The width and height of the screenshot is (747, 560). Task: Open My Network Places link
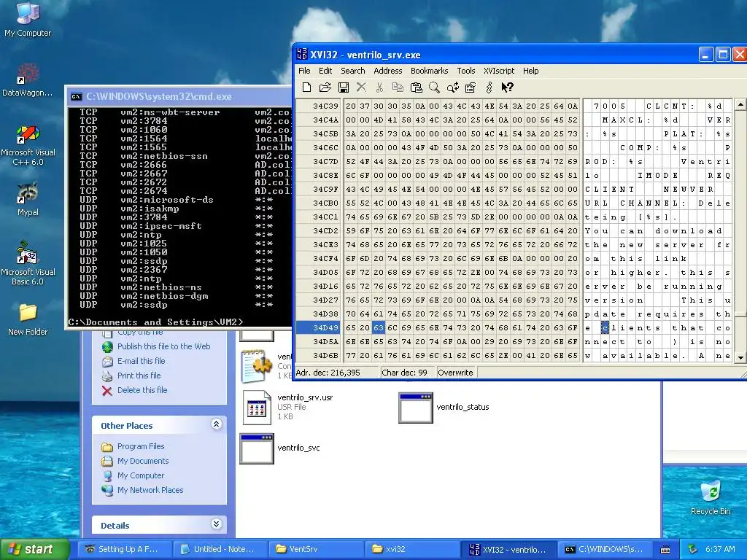(150, 490)
